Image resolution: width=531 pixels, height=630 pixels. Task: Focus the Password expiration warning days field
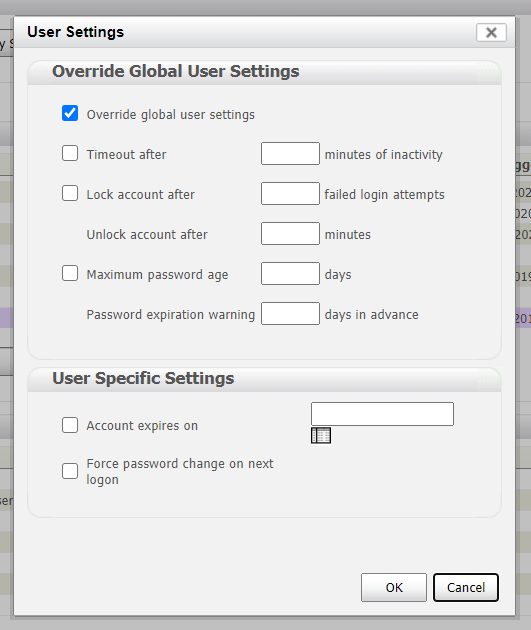(290, 313)
